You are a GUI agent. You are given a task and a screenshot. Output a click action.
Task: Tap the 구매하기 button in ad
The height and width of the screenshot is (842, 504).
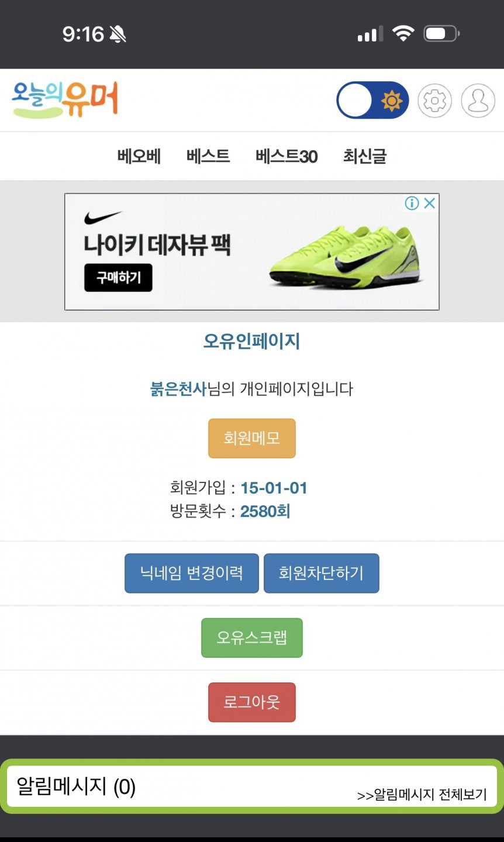(x=118, y=277)
